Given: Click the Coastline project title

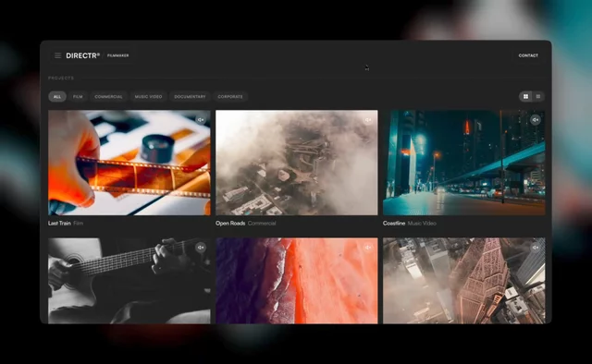Looking at the screenshot, I should point(394,224).
